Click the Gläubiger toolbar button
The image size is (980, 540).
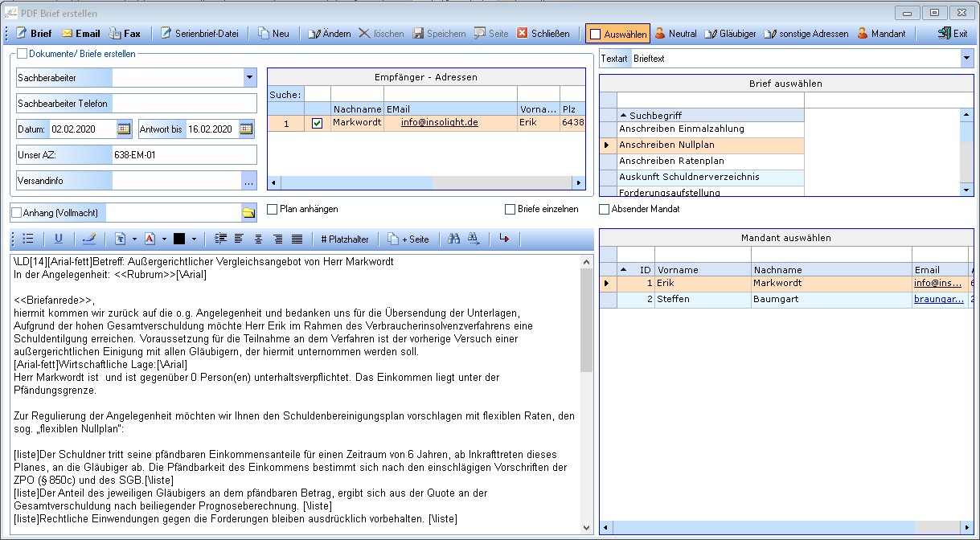(730, 34)
